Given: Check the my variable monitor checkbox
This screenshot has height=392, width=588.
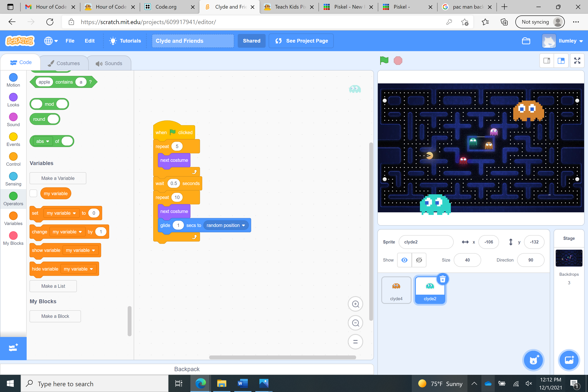Looking at the screenshot, I should click(x=34, y=193).
